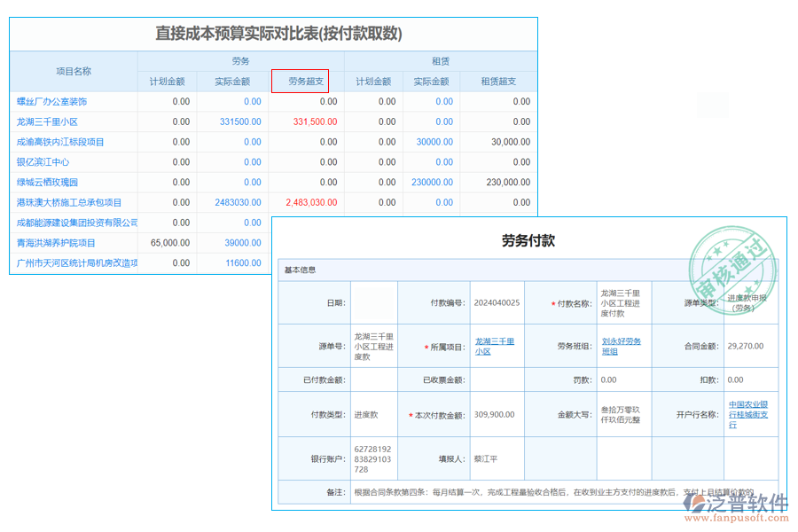
Task: Sort by the 计划金额 column header
Action: 168,81
